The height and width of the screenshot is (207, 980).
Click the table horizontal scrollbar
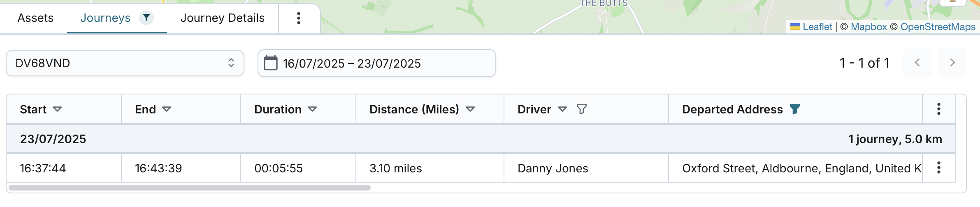point(189,188)
